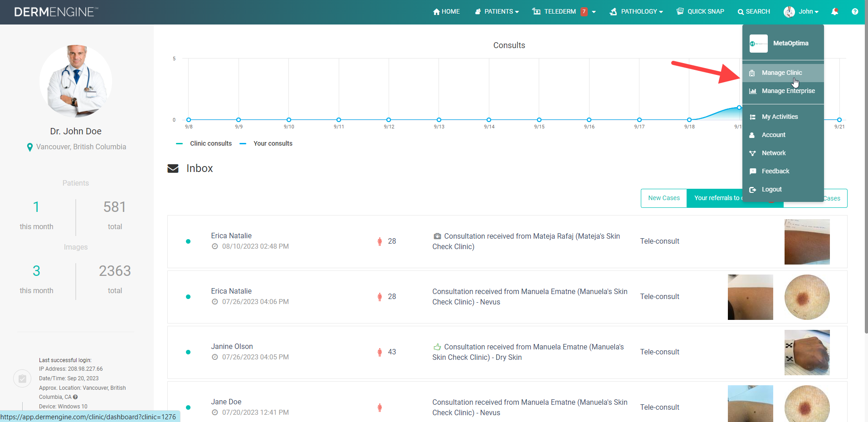The width and height of the screenshot is (868, 422).
Task: Click female icon beside age 43
Action: (380, 352)
